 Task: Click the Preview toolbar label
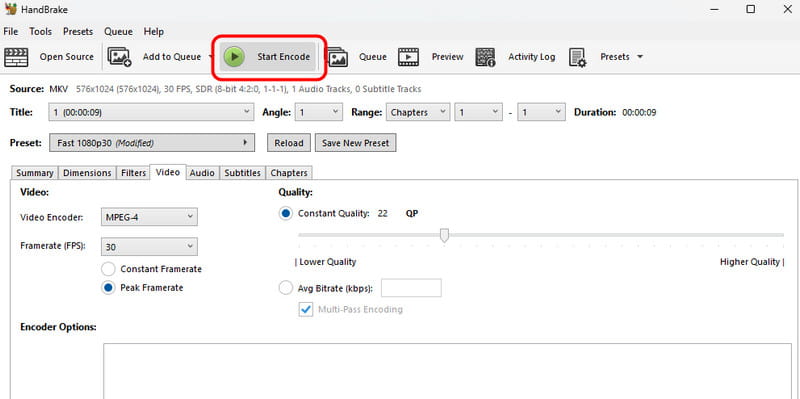pyautogui.click(x=447, y=57)
